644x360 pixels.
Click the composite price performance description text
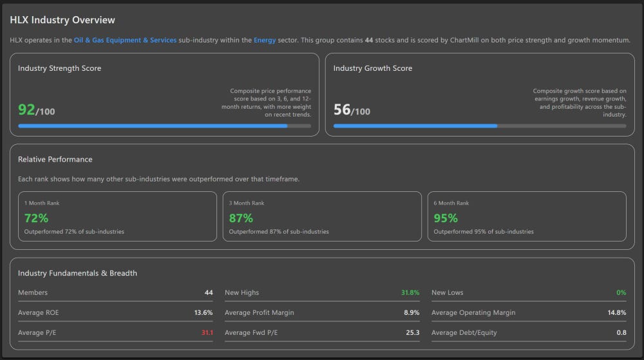pos(266,102)
